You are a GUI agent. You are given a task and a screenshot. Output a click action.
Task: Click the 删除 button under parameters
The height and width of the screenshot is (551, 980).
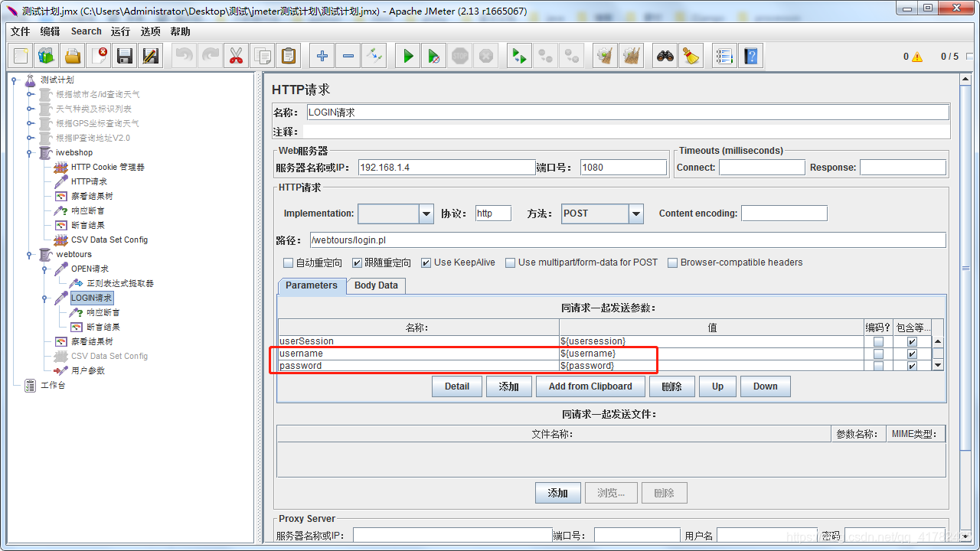[671, 386]
